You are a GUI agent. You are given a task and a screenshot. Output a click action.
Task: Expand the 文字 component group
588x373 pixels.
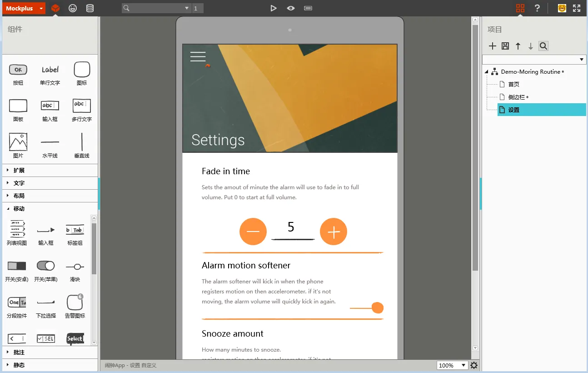point(50,183)
